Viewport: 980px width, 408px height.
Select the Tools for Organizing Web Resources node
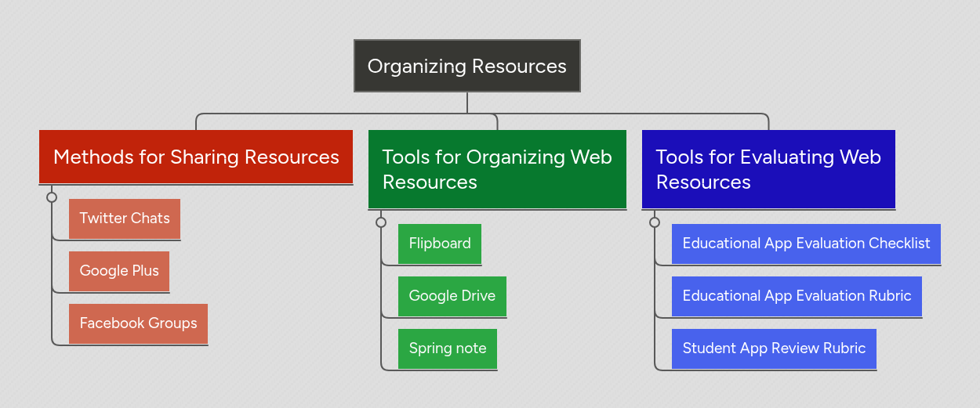(x=497, y=169)
